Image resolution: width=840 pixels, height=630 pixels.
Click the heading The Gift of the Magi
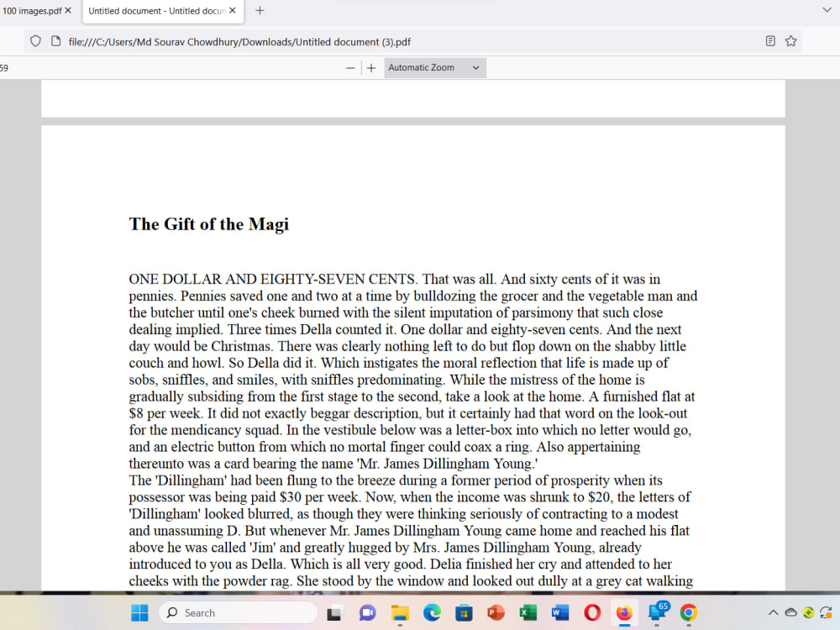pyautogui.click(x=209, y=224)
